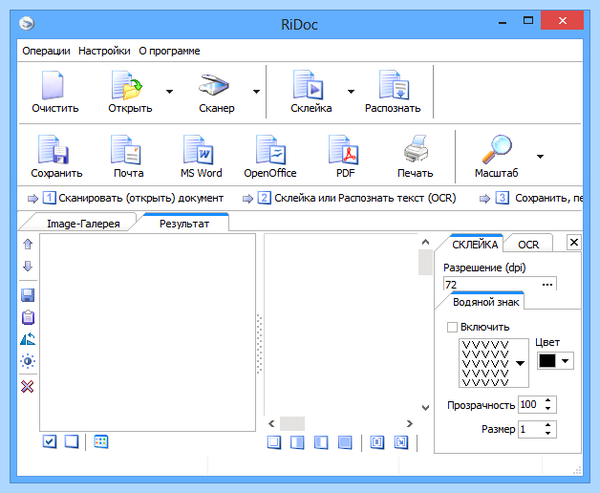Click the Открыть (Open) folder icon

click(127, 85)
